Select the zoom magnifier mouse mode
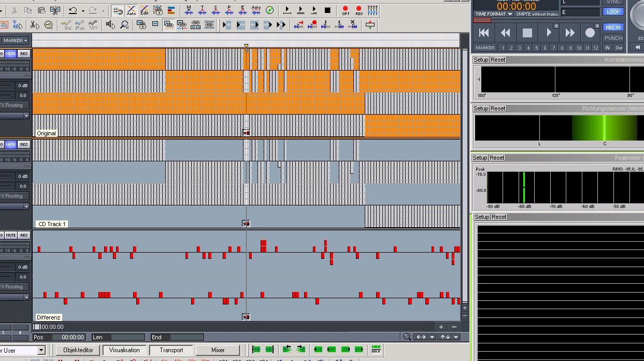644x361 pixels. pos(124,24)
